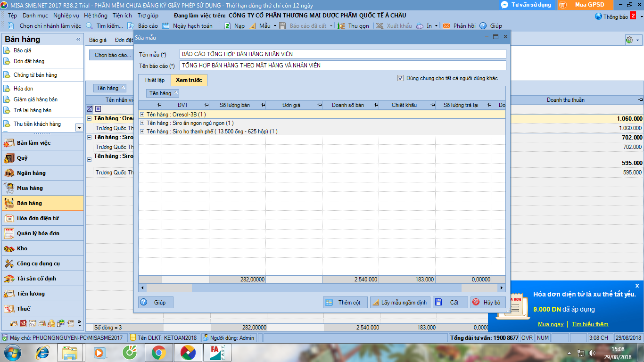This screenshot has height=362, width=644.
Task: Open the Mẫu dropdown arrow
Action: click(275, 26)
